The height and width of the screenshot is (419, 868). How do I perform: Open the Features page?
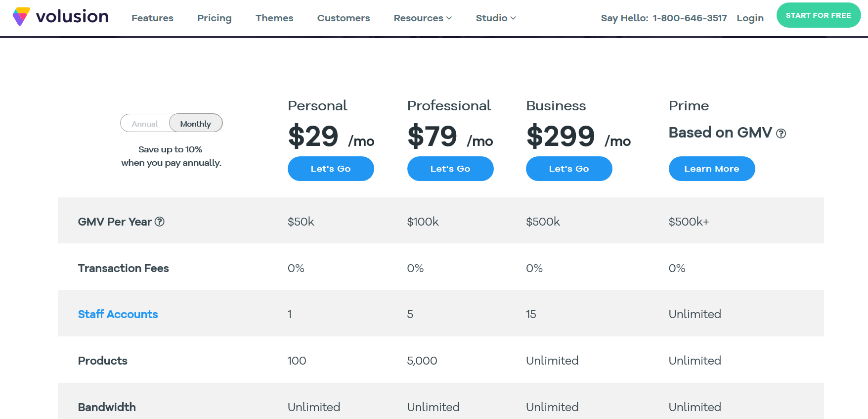152,18
